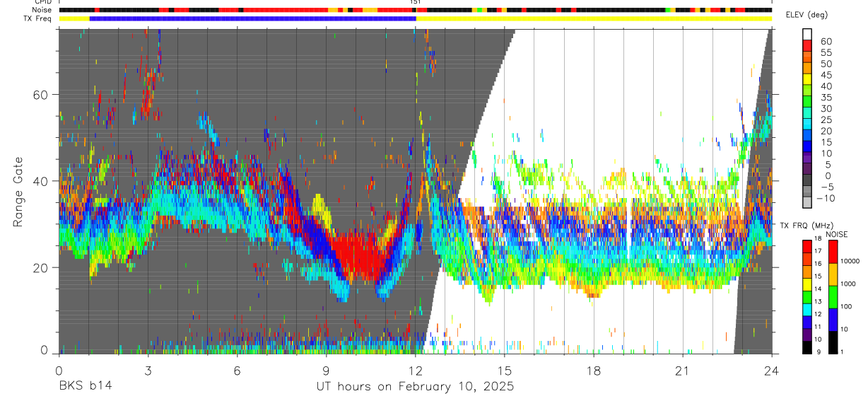
Task: Click the 'Noise' row label at top
Action: click(42, 11)
